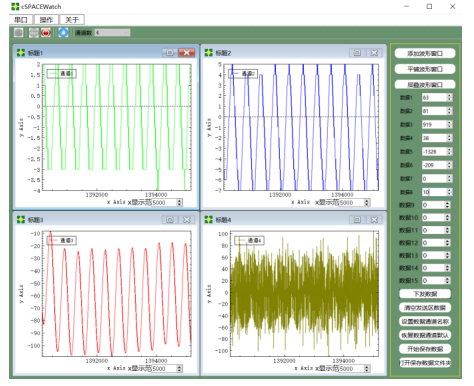This screenshot has width=474, height=386.
Task: Open the 关于 menu
Action: [72, 20]
